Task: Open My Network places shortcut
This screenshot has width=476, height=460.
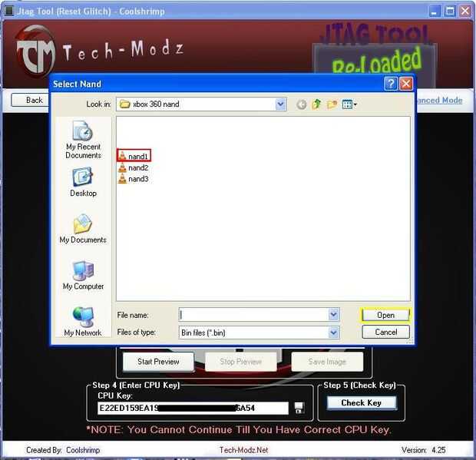Action: [83, 321]
